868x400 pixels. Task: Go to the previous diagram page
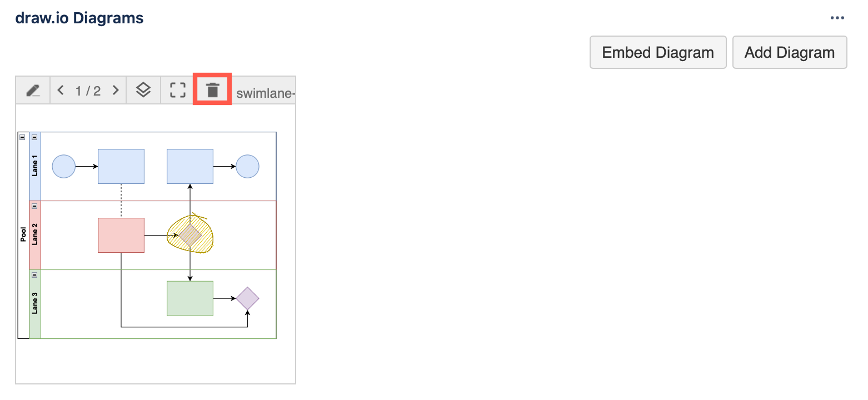point(61,89)
